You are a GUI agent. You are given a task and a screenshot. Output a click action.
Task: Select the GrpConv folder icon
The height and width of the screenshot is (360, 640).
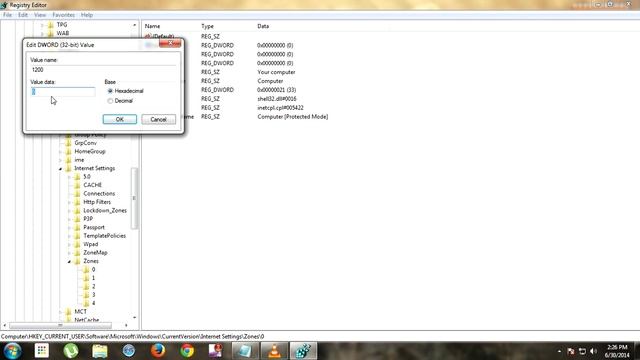point(68,143)
